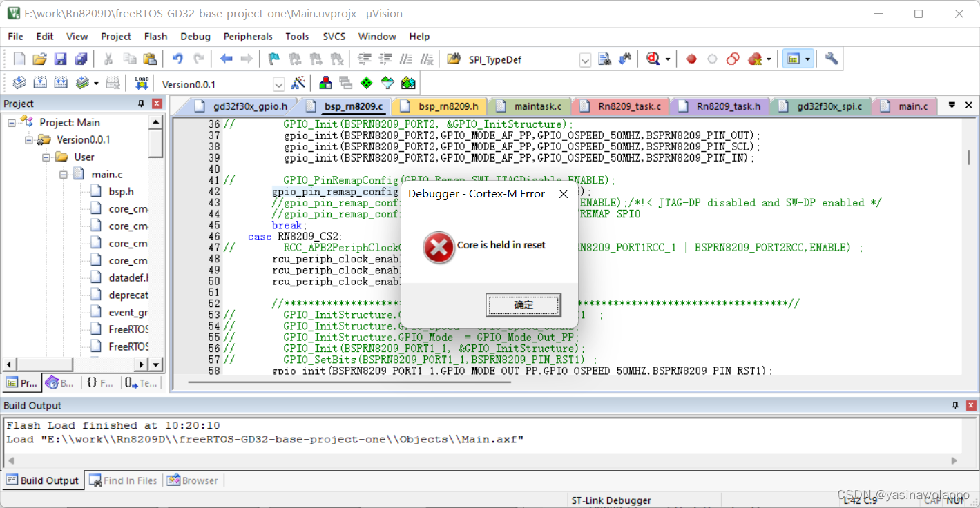Open Options for Target via magic wand icon

click(298, 84)
